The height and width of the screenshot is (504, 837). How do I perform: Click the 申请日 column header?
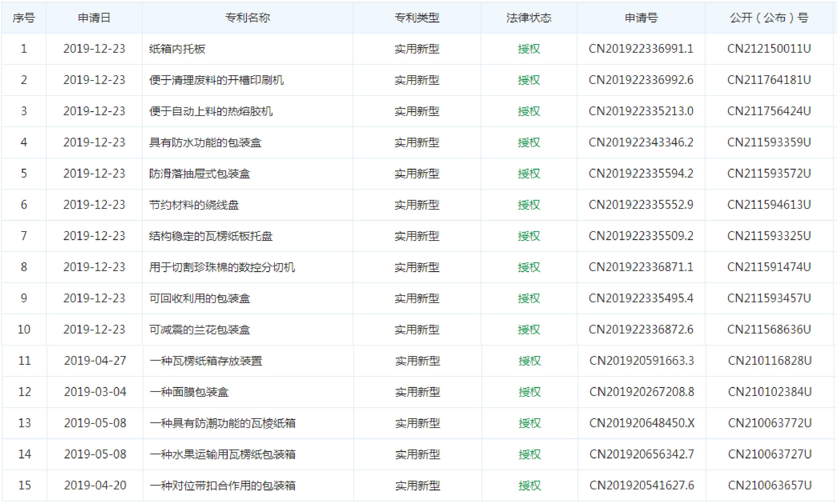(94, 18)
